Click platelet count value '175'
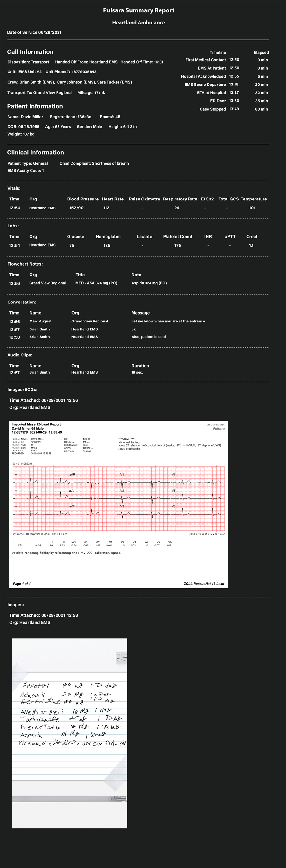This screenshot has width=286, height=868. (x=178, y=245)
